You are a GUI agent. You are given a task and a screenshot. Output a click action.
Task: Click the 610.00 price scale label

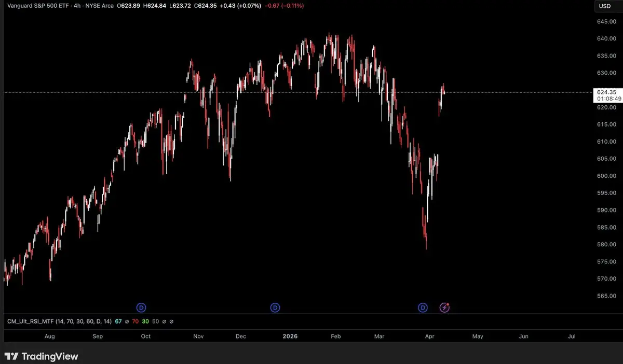[x=606, y=142]
